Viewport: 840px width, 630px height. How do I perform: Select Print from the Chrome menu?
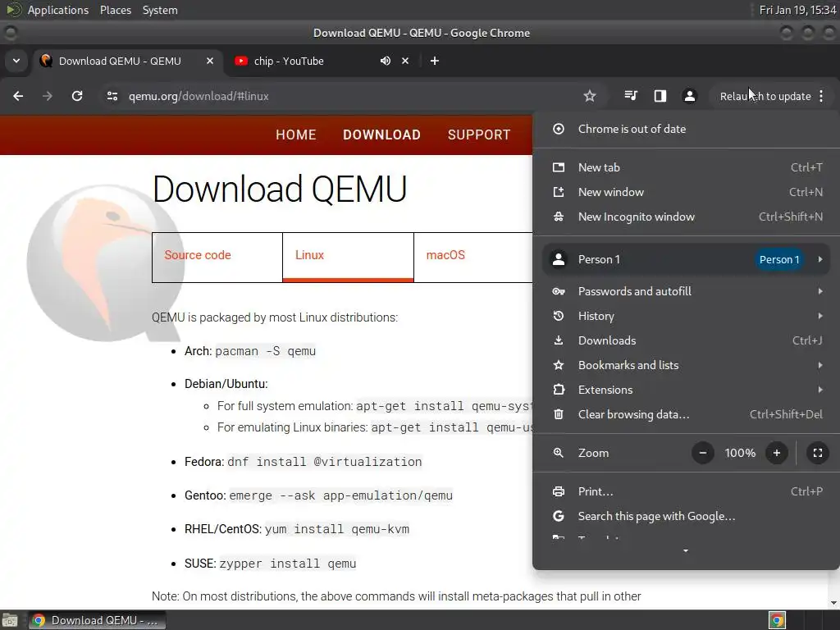(687, 492)
